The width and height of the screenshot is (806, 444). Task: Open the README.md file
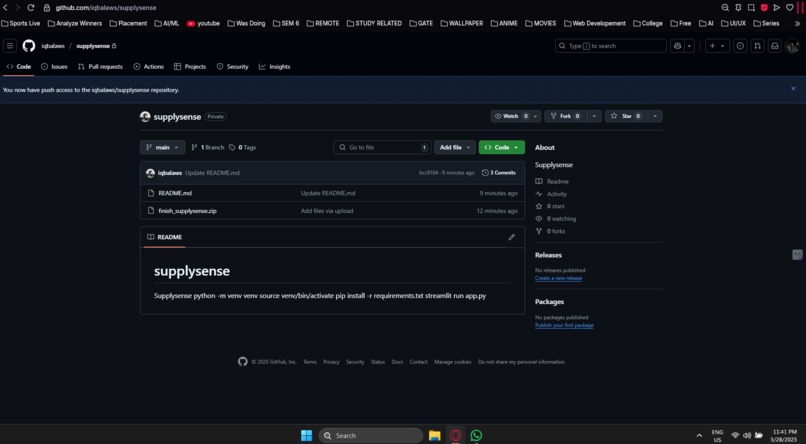[x=175, y=193]
